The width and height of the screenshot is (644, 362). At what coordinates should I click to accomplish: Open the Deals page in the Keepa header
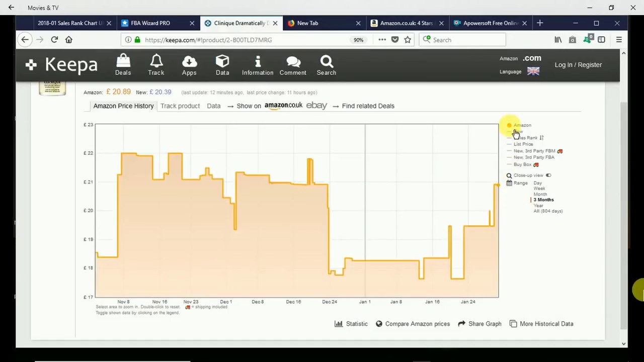(x=123, y=65)
